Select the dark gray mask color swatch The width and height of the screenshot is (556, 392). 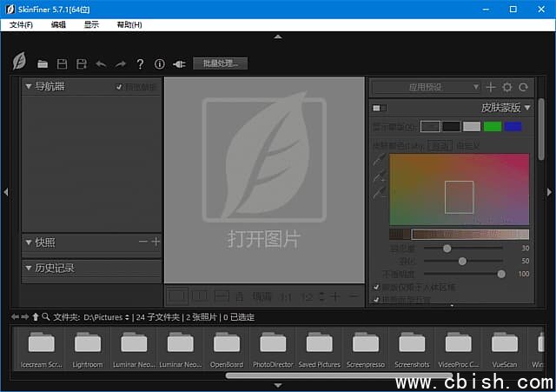tap(430, 126)
